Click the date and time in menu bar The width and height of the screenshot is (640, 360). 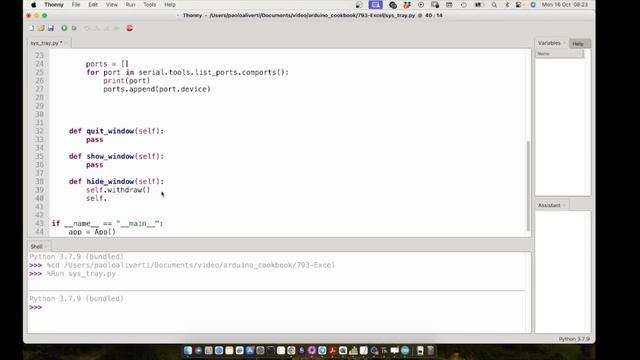[565, 5]
